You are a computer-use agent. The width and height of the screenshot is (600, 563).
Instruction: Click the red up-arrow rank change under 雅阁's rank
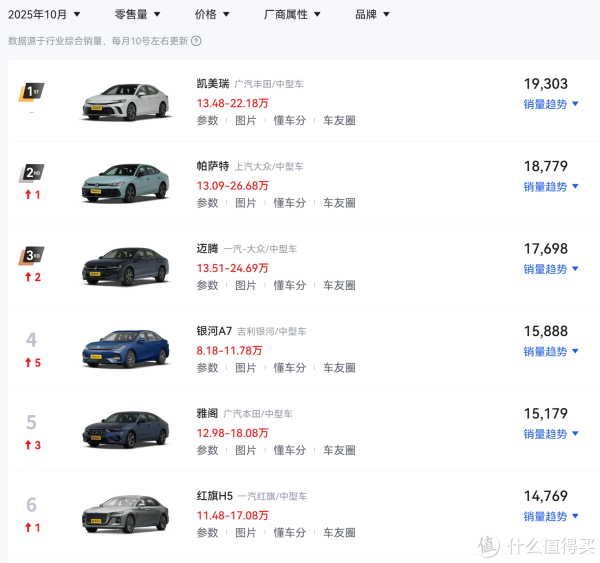(x=32, y=445)
